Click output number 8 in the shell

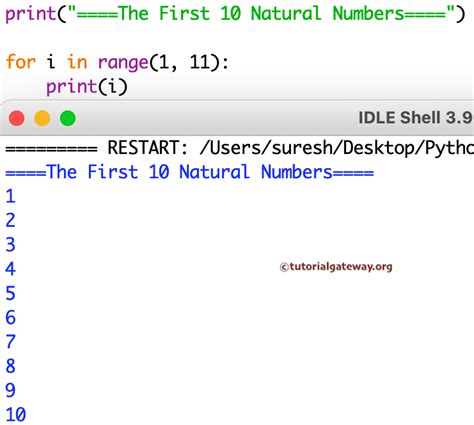coord(10,366)
